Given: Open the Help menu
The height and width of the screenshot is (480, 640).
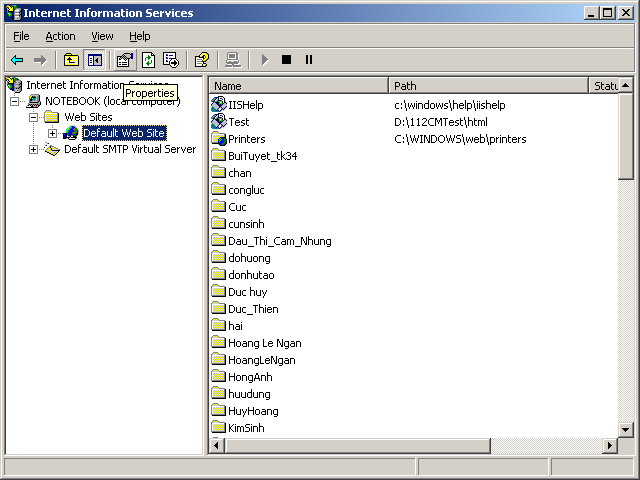Looking at the screenshot, I should 140,36.
